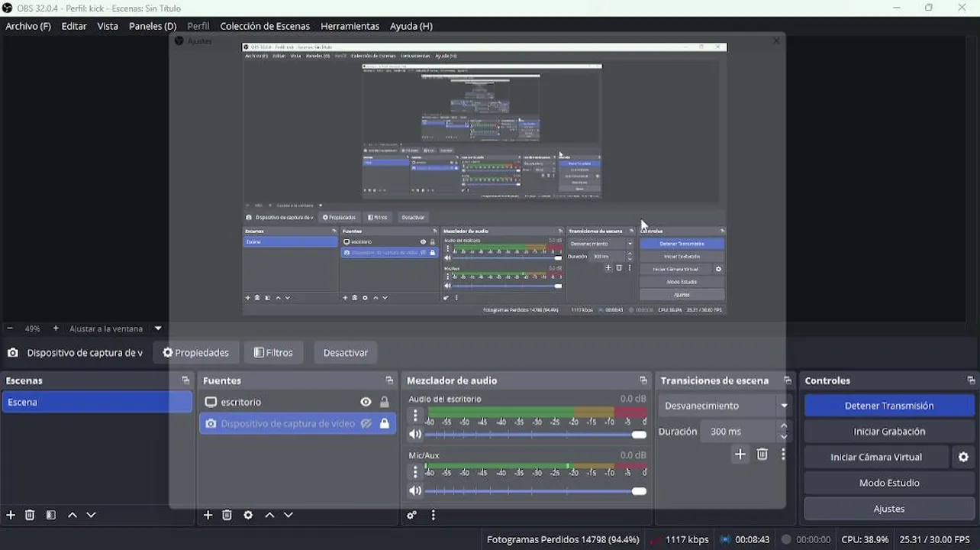Open the Archivo (F) menu
The height and width of the screenshot is (550, 980).
[x=28, y=26]
